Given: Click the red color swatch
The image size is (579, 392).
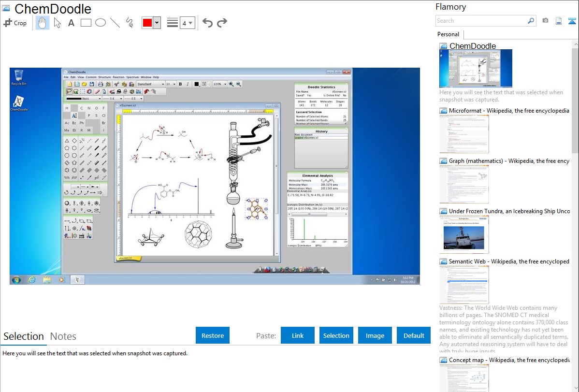Looking at the screenshot, I should tap(147, 23).
